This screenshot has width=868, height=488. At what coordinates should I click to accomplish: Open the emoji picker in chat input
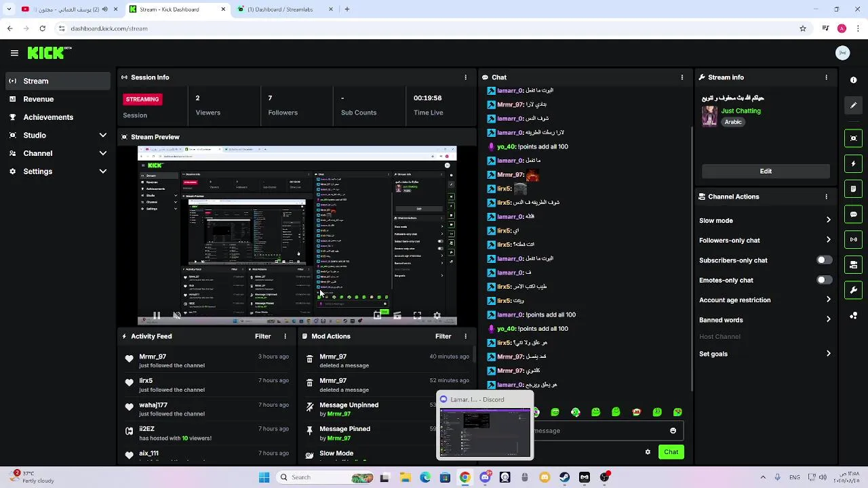[673, 430]
